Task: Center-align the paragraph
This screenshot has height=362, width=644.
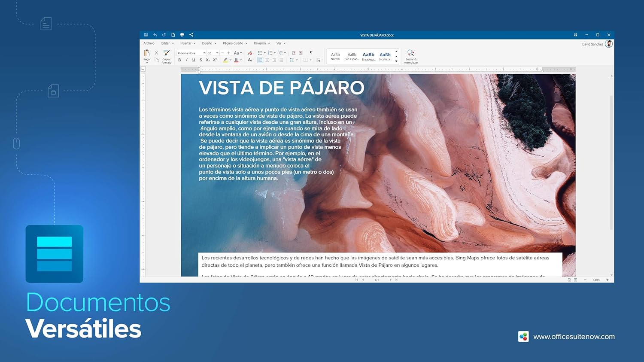Action: (x=267, y=60)
